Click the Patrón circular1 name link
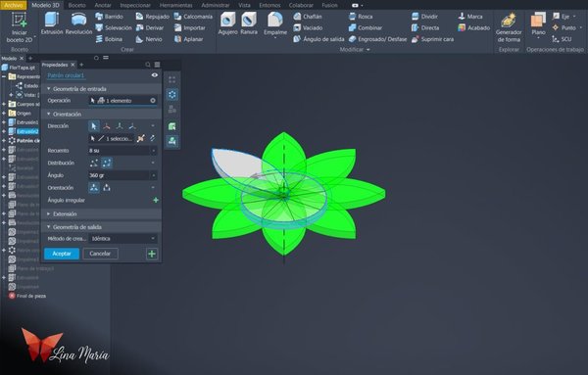Viewport: 588px width, 375px height. point(66,75)
